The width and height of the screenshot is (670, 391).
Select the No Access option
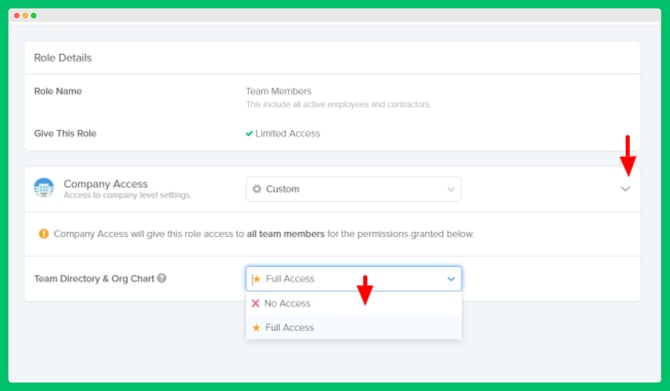pyautogui.click(x=353, y=303)
